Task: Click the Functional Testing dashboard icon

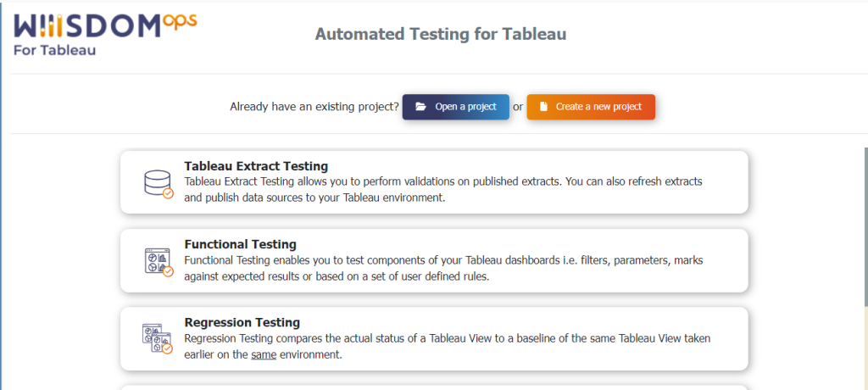Action: 159,263
